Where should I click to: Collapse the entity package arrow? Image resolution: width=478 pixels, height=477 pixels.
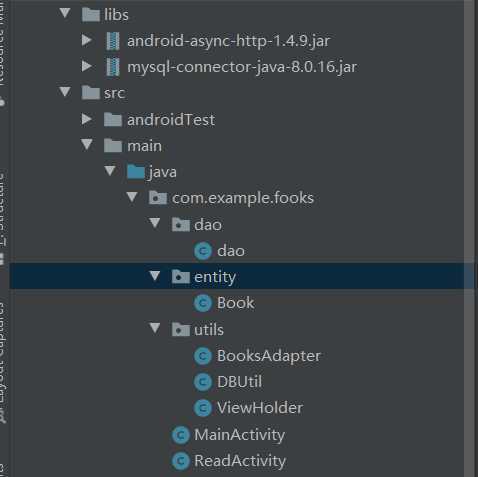(x=155, y=276)
